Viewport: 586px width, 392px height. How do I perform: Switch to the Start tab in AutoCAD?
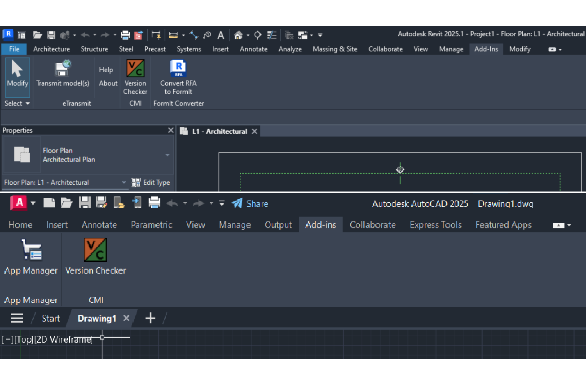click(x=51, y=318)
